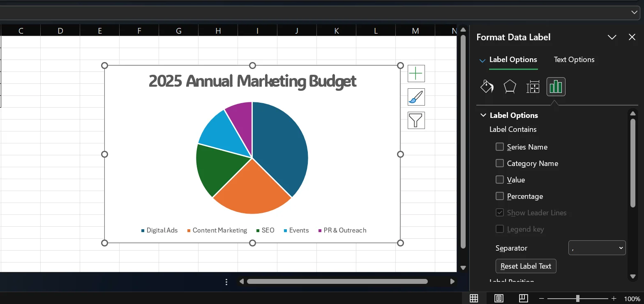
Task: Select the chart title text
Action: click(x=252, y=81)
